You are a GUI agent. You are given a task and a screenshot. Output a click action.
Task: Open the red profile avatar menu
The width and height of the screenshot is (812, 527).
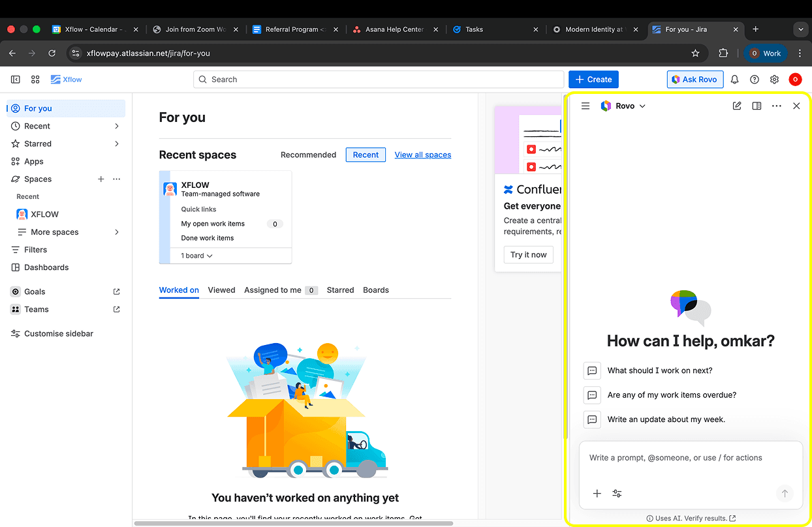click(x=795, y=80)
